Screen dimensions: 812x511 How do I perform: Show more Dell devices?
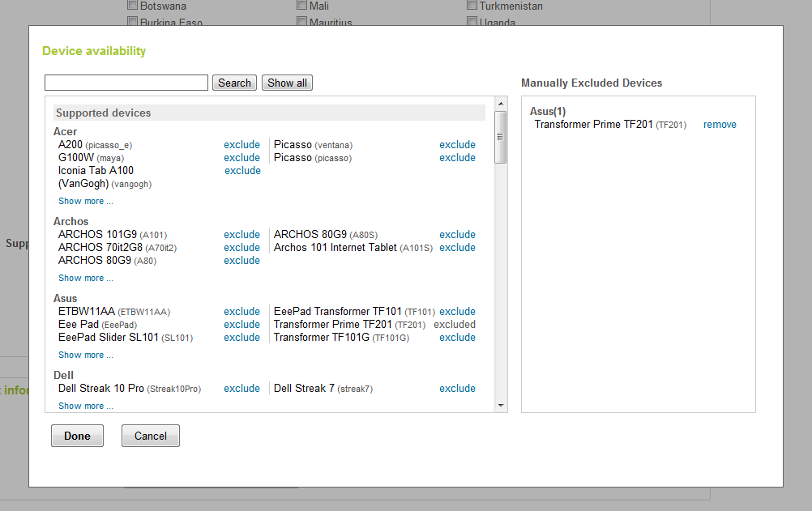pyautogui.click(x=86, y=406)
